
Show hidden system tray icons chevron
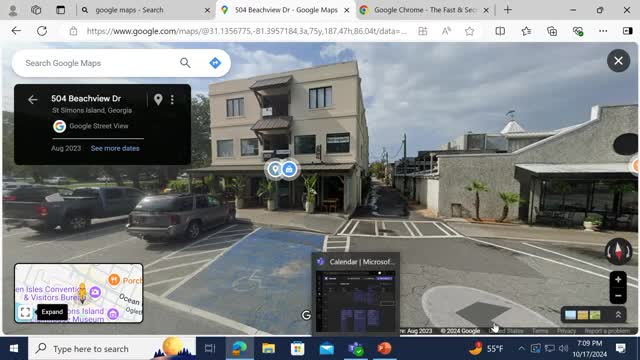point(521,349)
